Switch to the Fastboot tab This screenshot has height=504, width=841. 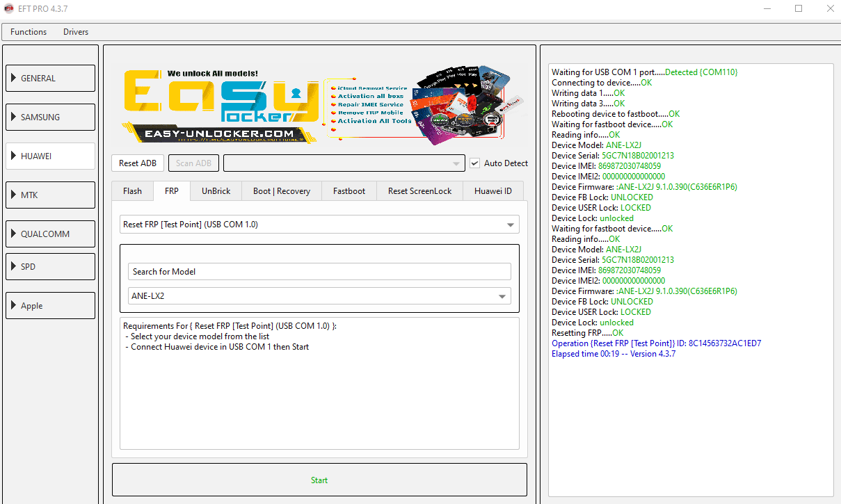349,191
